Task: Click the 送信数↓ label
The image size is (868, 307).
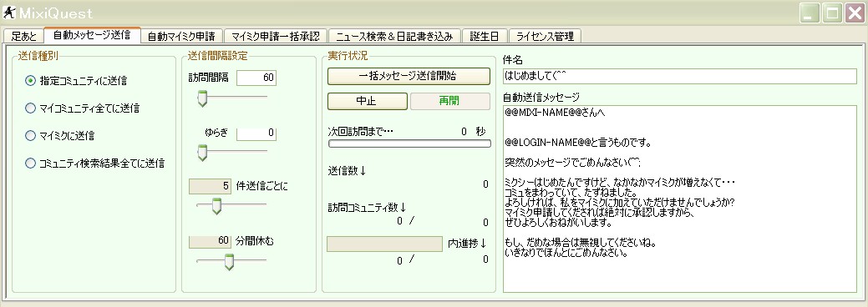Action: pos(347,171)
